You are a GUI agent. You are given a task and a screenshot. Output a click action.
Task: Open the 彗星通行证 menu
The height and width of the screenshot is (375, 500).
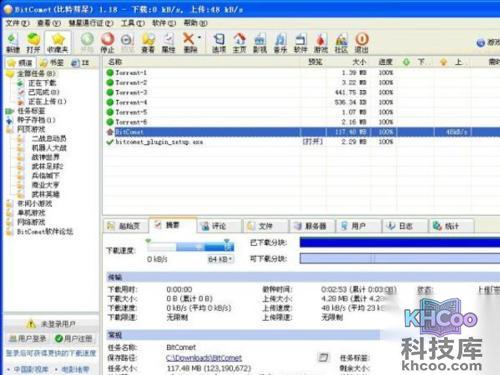[91, 23]
